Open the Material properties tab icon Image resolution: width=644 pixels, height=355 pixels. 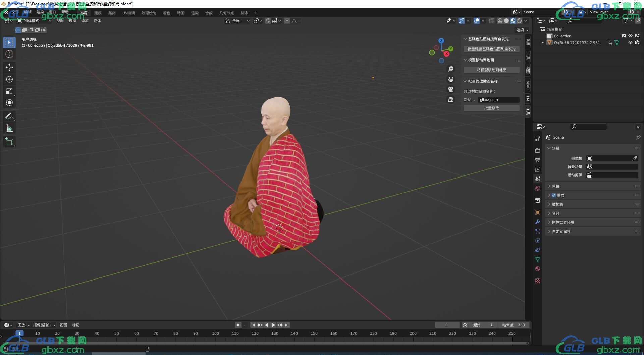tap(538, 269)
